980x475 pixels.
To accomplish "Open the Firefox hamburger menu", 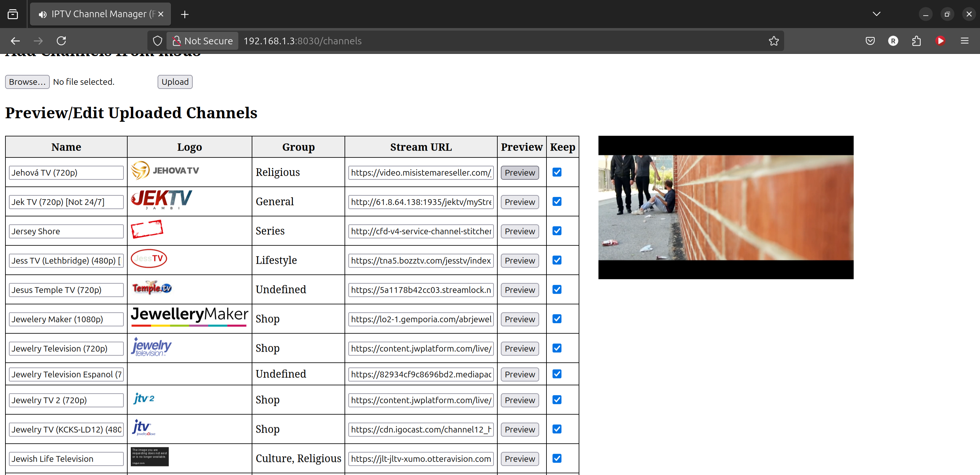I will point(964,41).
